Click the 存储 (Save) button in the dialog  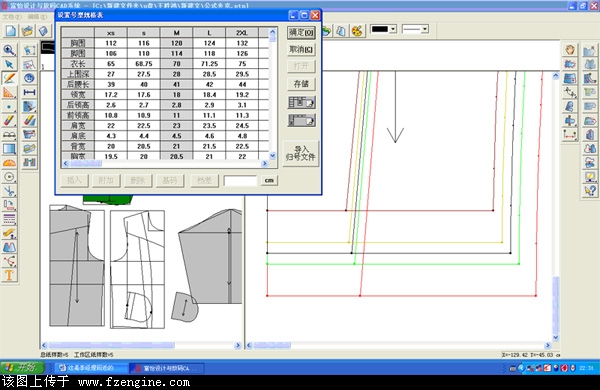[301, 84]
